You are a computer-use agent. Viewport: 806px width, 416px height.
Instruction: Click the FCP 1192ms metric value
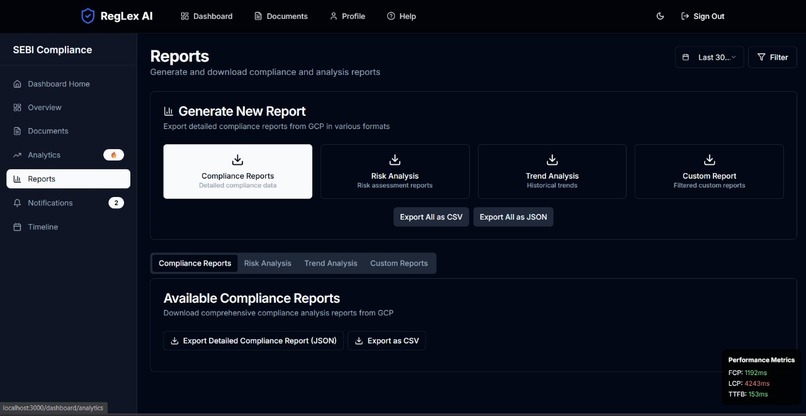click(756, 373)
